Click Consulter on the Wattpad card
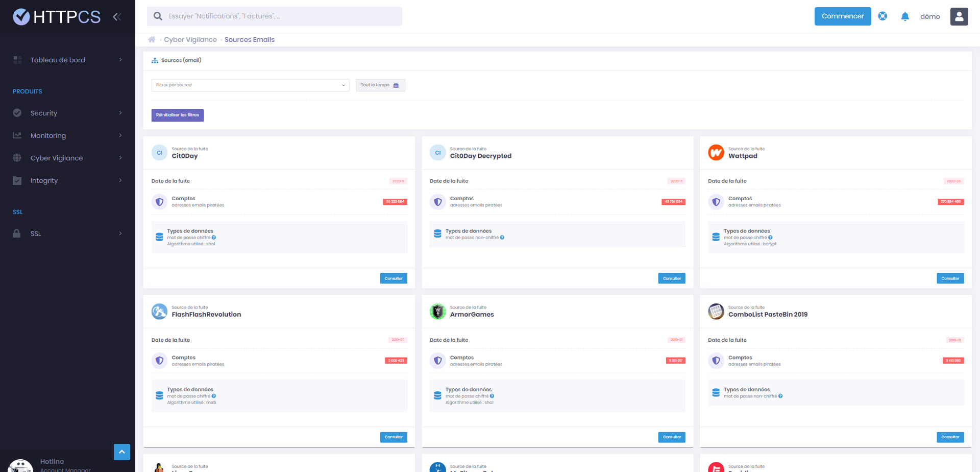980x472 pixels. tap(950, 278)
